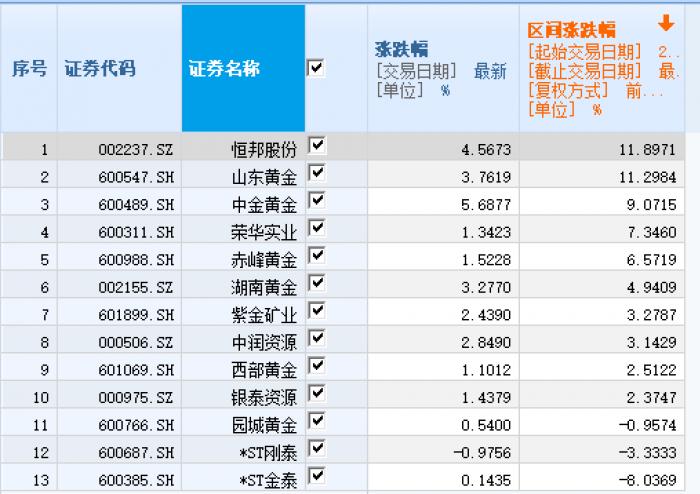Viewport: 700px width, 494px height.
Task: Toggle the checkbox for 中润资源
Action: (317, 339)
